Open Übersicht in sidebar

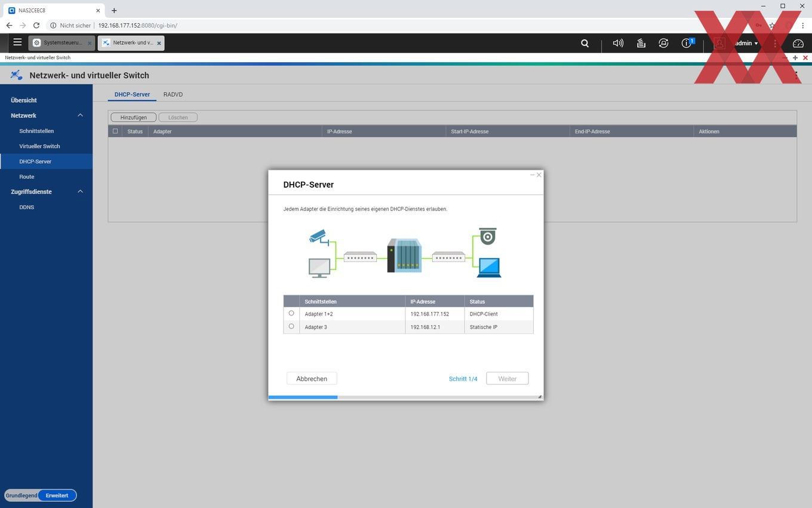coord(24,100)
